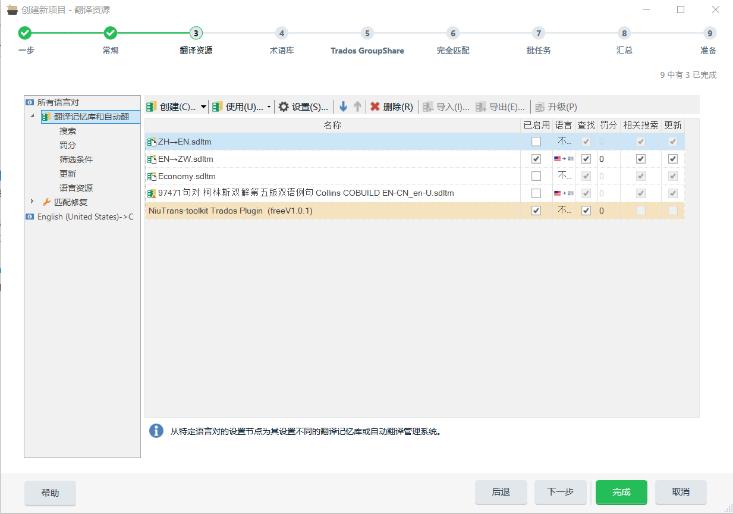Image resolution: width=733 pixels, height=514 pixels.
Task: Move selected item up with grey arrow
Action: tap(358, 107)
